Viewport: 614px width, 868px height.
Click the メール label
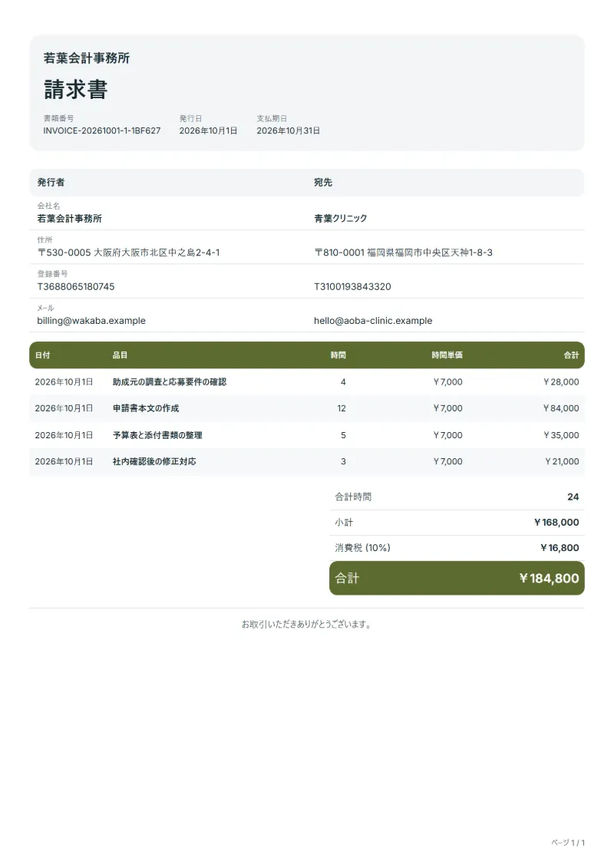[x=45, y=308]
